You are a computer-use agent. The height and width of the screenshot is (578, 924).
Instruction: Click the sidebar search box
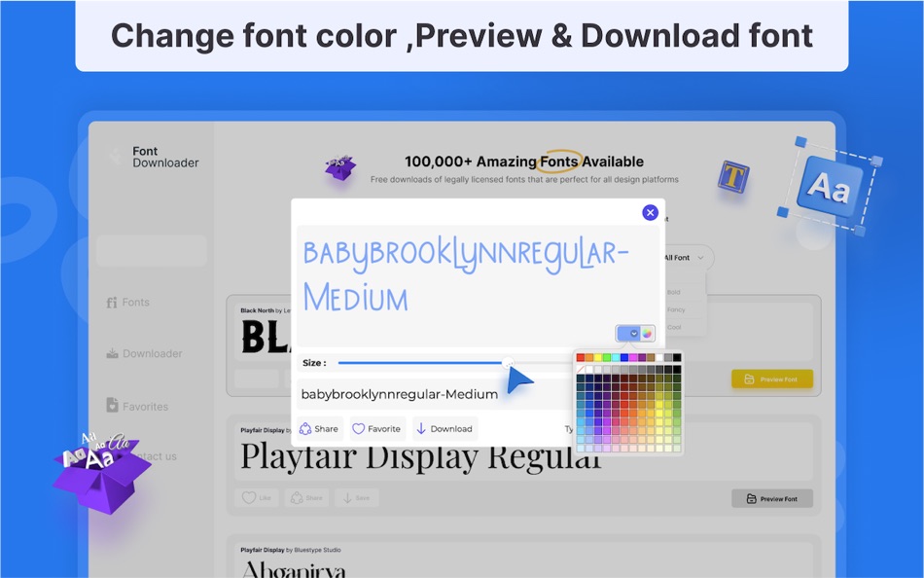[152, 251]
